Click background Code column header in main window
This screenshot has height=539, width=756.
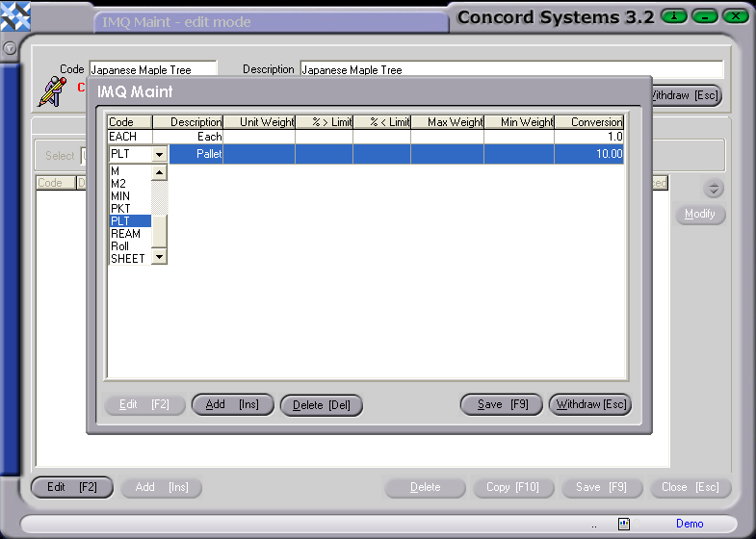(56, 183)
